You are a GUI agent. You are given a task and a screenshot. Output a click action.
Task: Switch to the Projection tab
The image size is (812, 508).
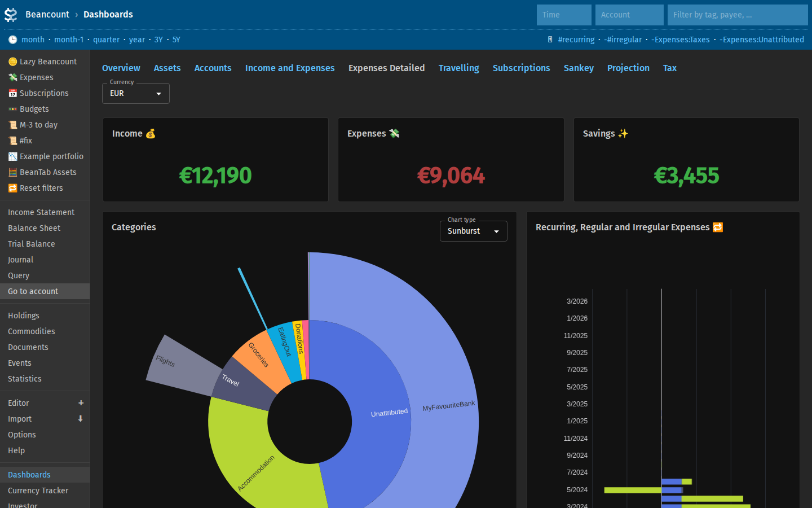[628, 68]
